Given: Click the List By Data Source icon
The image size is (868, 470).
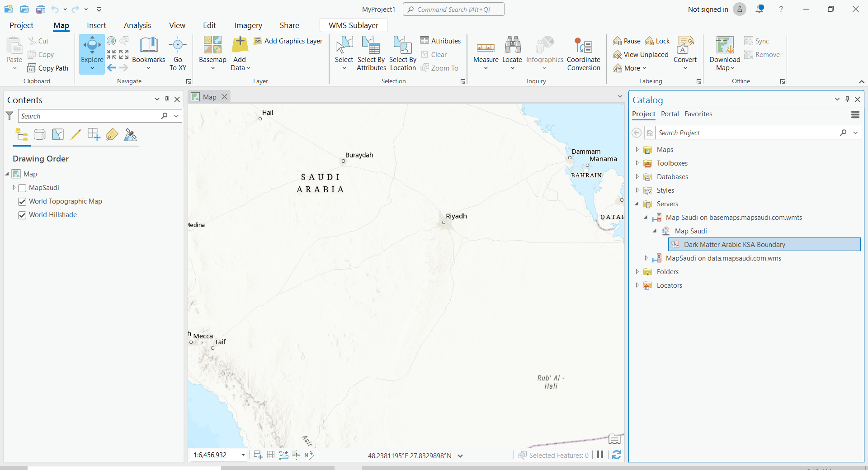Looking at the screenshot, I should click(40, 135).
